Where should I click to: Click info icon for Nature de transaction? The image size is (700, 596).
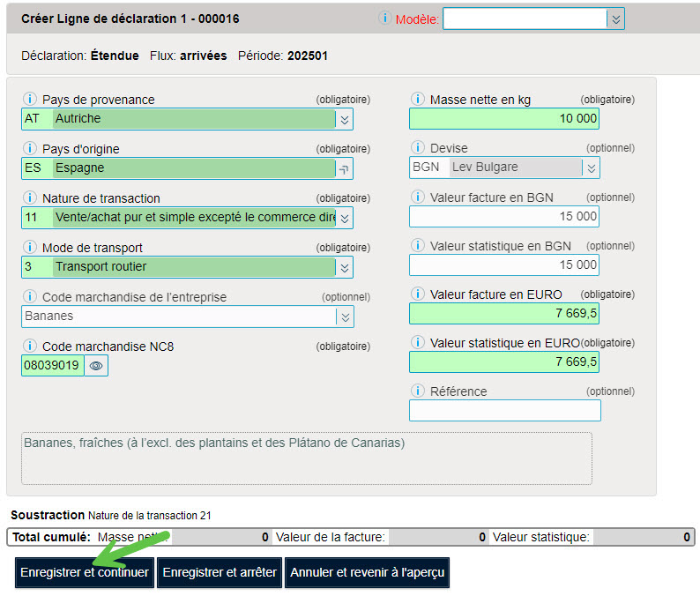29,197
